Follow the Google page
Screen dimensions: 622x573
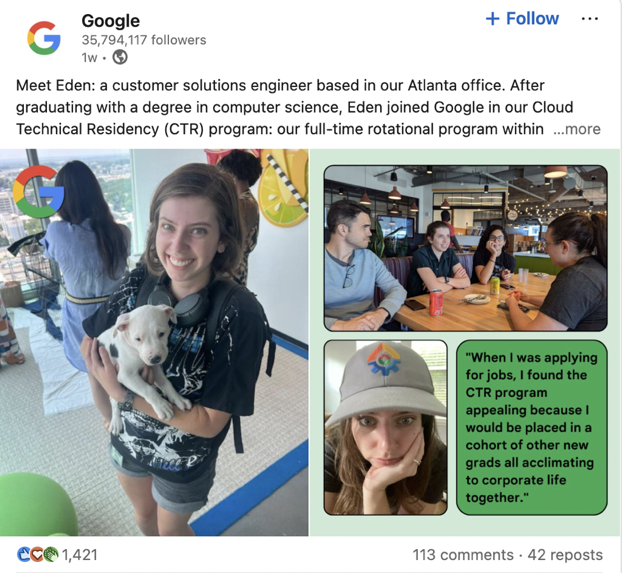(522, 19)
